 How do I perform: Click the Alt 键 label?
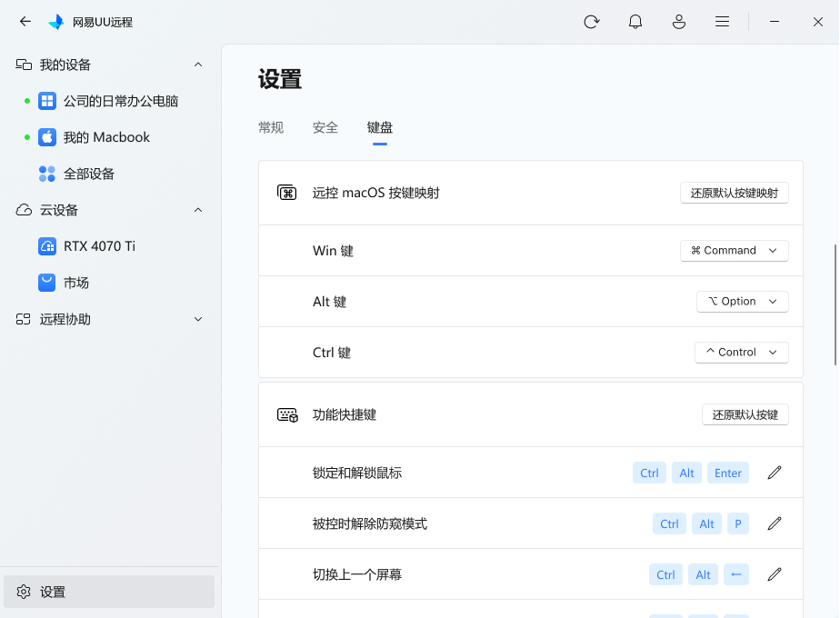(x=329, y=302)
